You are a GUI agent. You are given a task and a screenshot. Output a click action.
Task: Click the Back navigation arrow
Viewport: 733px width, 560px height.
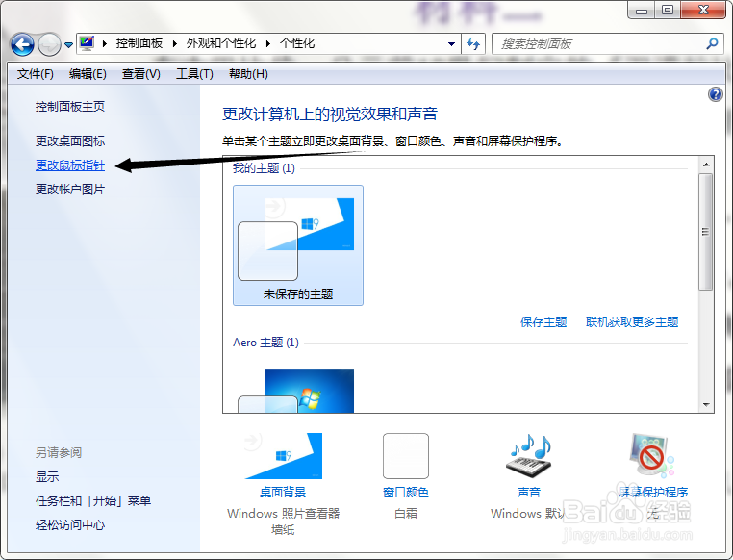point(22,45)
